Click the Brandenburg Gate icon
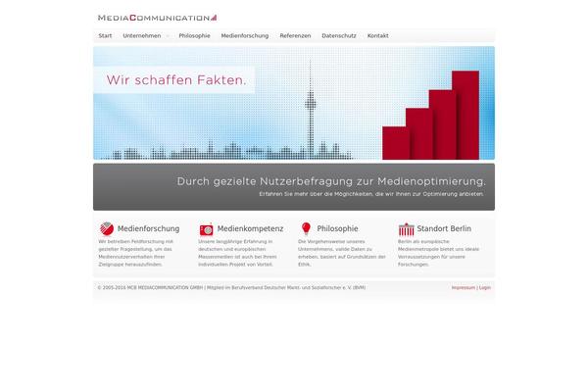Viewport: 588px width, 392px height. click(x=406, y=229)
